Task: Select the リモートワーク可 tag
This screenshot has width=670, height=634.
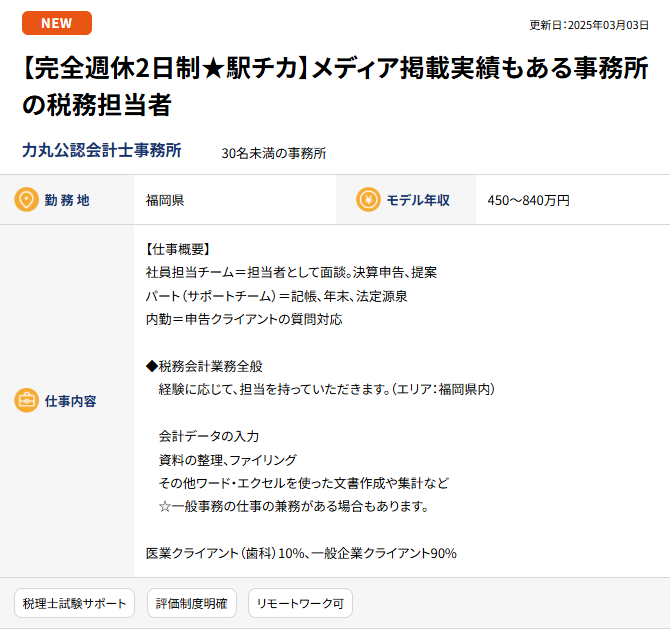Action: point(300,603)
